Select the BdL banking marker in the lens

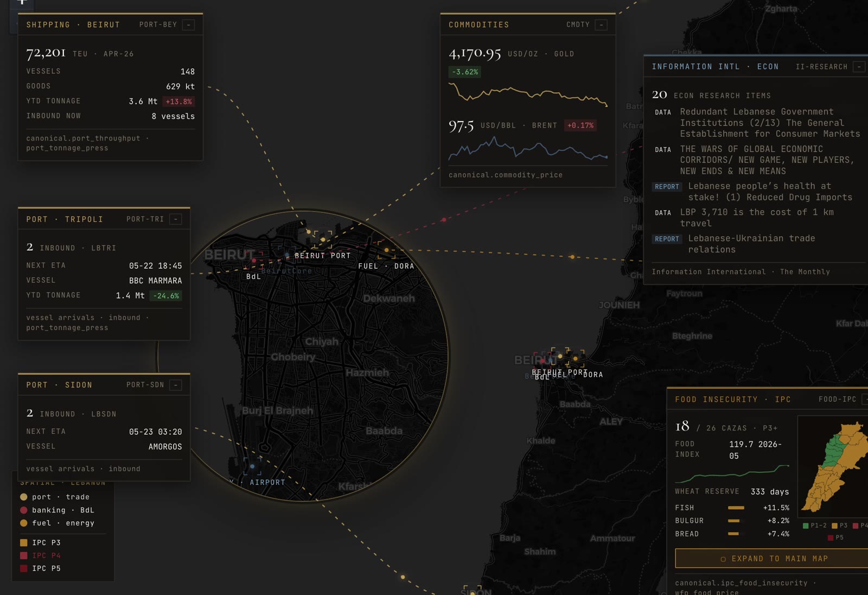click(x=254, y=261)
